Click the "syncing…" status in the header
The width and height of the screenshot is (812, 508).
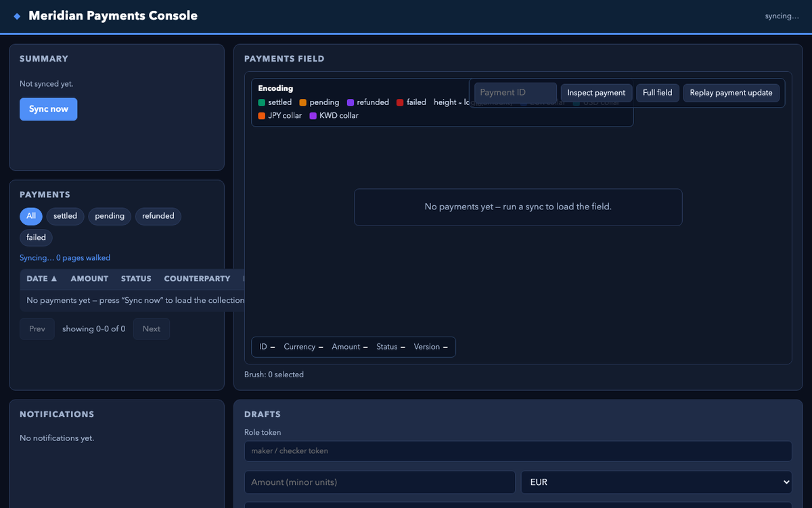pos(782,16)
